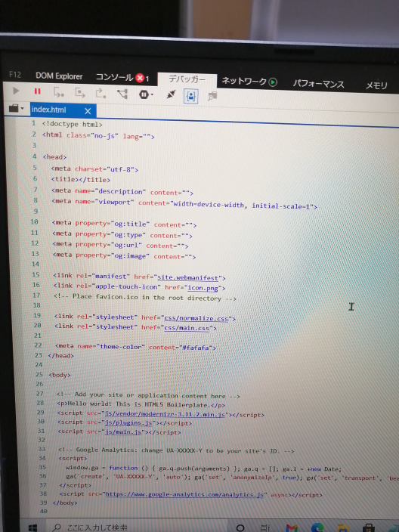
Task: Click the Step Over debugger icon
Action: pyautogui.click(x=80, y=92)
